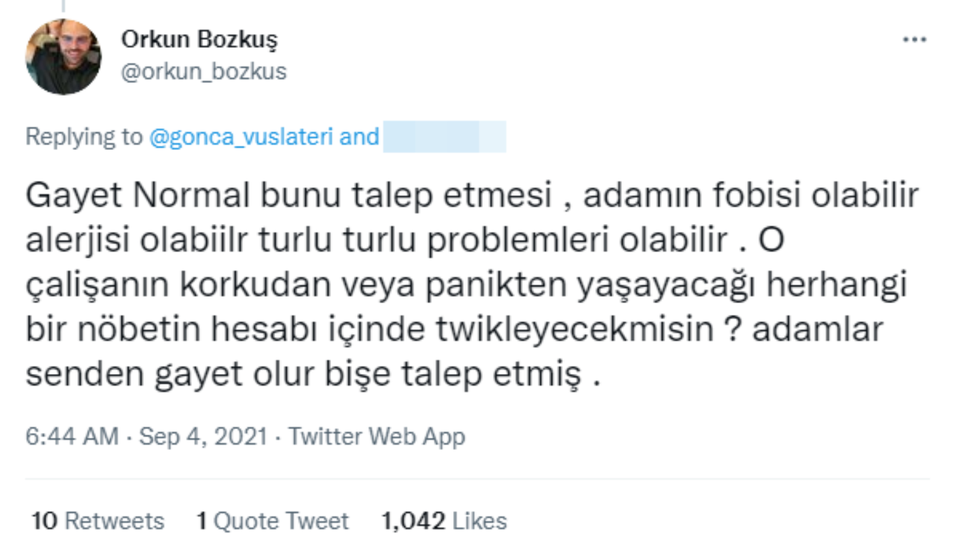The image size is (956, 560).
Task: Click the tweet line starting "alerjisi olabiilr"
Action: coord(388,241)
